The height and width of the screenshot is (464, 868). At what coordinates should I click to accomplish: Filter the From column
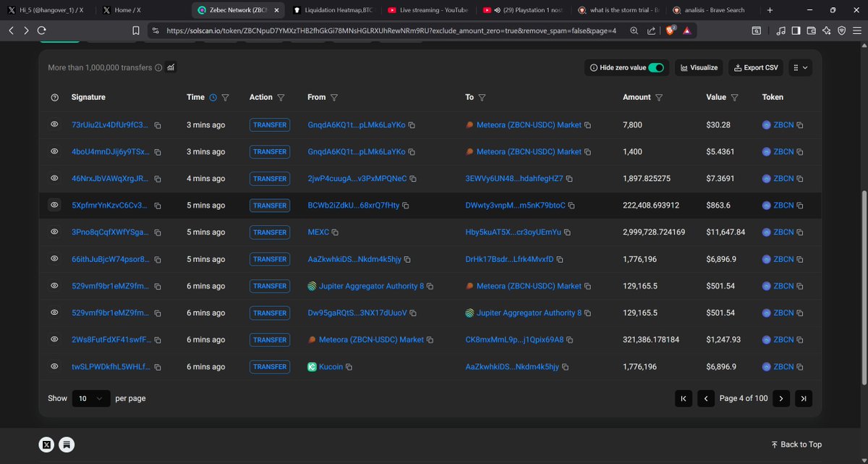click(334, 98)
